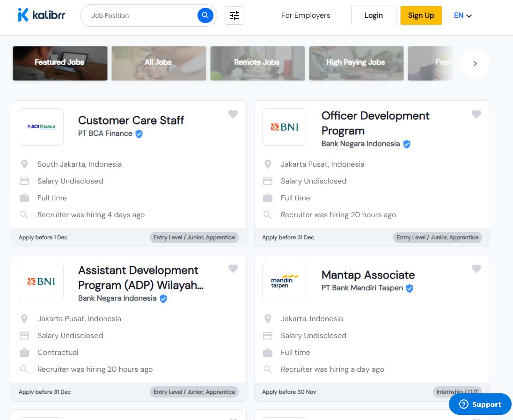
Task: Click the yellow Sign Up button
Action: click(x=421, y=15)
